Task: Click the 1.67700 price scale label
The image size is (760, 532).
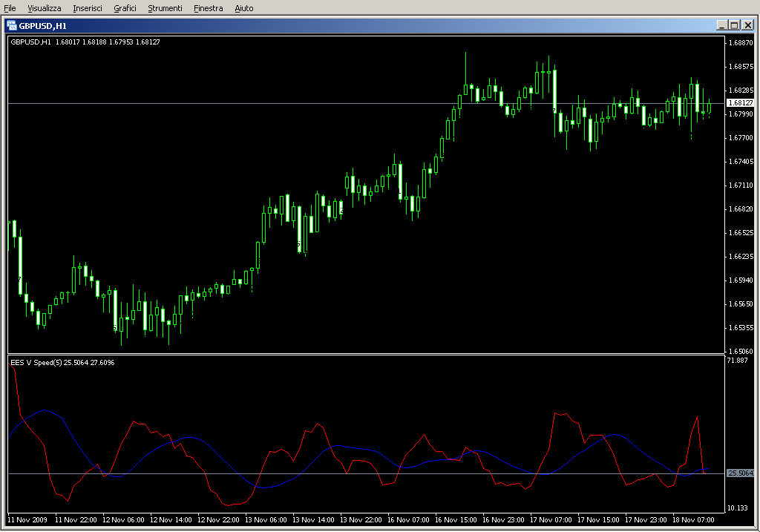Action: pyautogui.click(x=741, y=137)
